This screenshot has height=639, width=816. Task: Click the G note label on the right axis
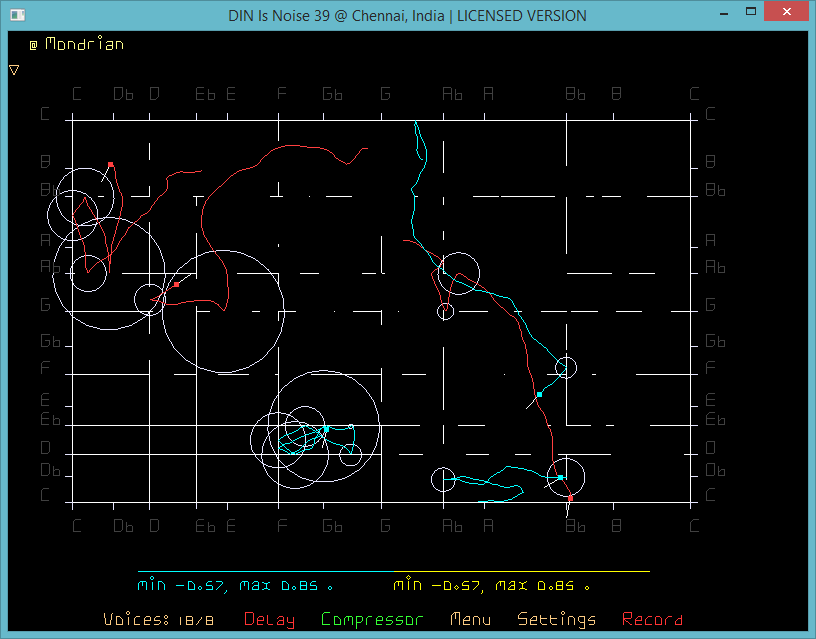(710, 305)
